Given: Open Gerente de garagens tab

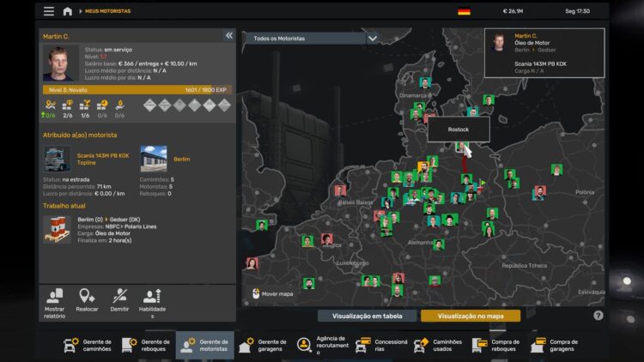Looking at the screenshot, I should coord(263,345).
